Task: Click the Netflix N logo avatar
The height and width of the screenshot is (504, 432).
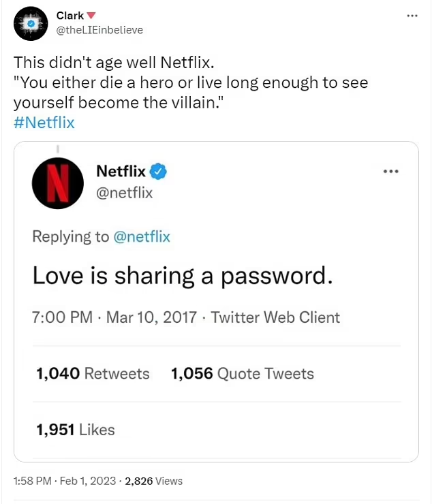Action: point(58,183)
